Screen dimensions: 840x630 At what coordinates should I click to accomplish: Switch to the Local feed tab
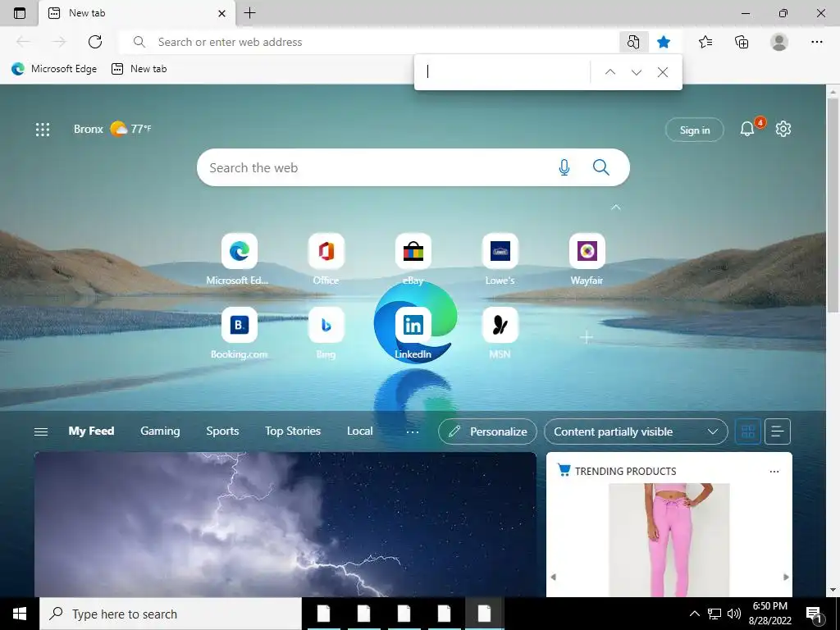pos(359,431)
